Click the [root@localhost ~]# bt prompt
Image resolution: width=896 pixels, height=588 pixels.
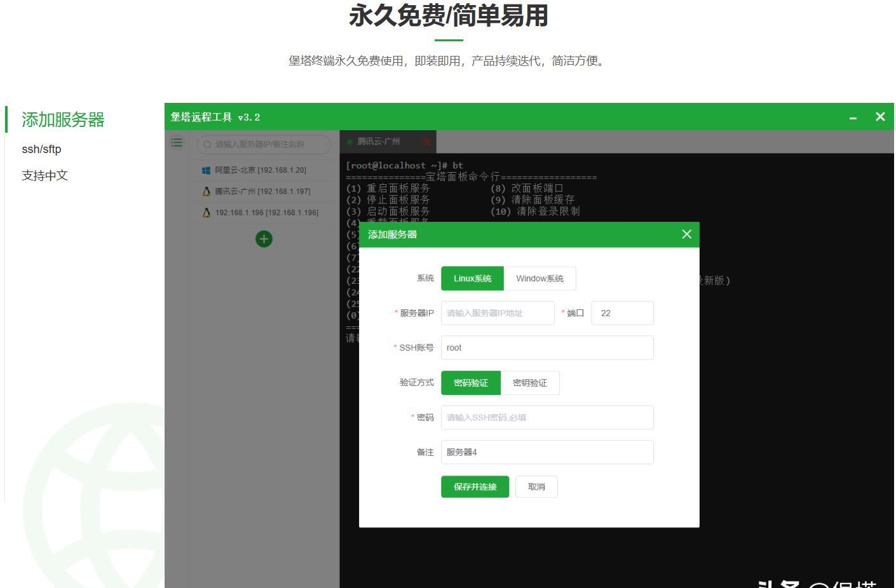pyautogui.click(x=405, y=166)
